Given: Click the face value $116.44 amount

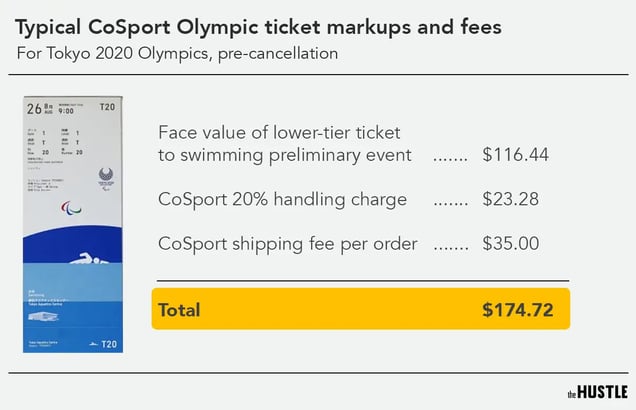Looking at the screenshot, I should pos(516,155).
